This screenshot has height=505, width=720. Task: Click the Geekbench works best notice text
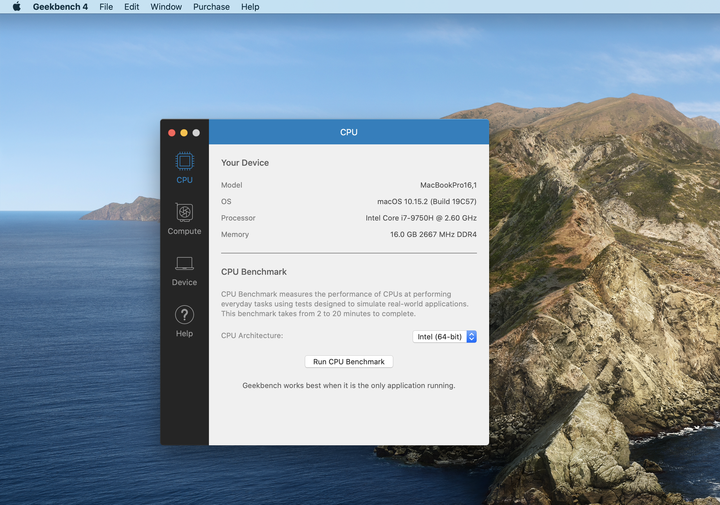click(x=349, y=386)
